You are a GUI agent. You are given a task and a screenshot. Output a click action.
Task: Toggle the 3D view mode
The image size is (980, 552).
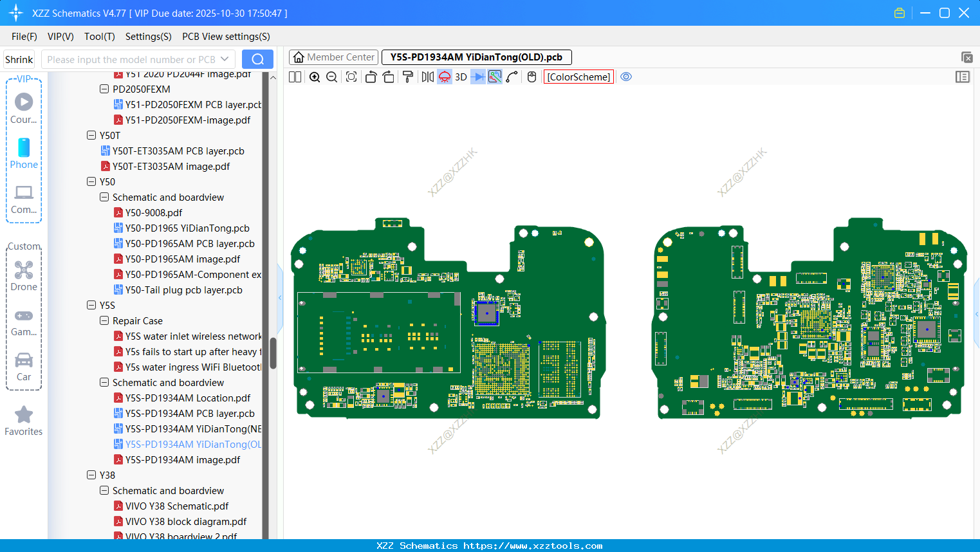click(461, 77)
